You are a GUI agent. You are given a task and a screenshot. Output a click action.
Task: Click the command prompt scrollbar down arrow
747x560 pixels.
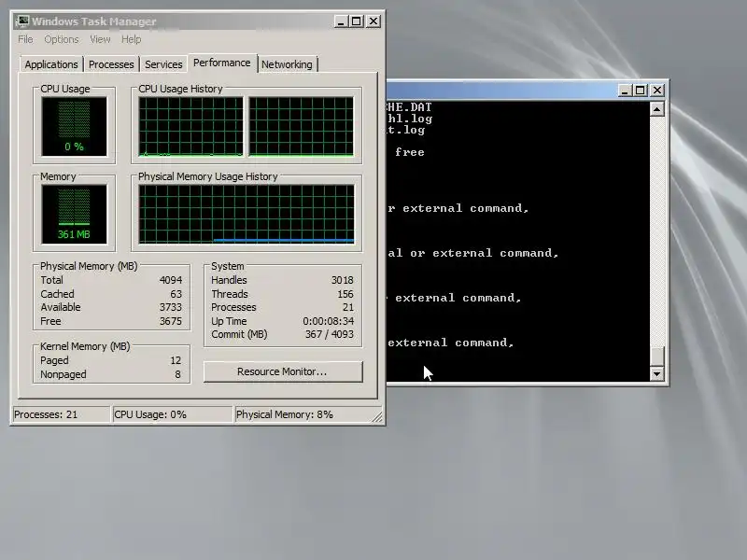(657, 374)
